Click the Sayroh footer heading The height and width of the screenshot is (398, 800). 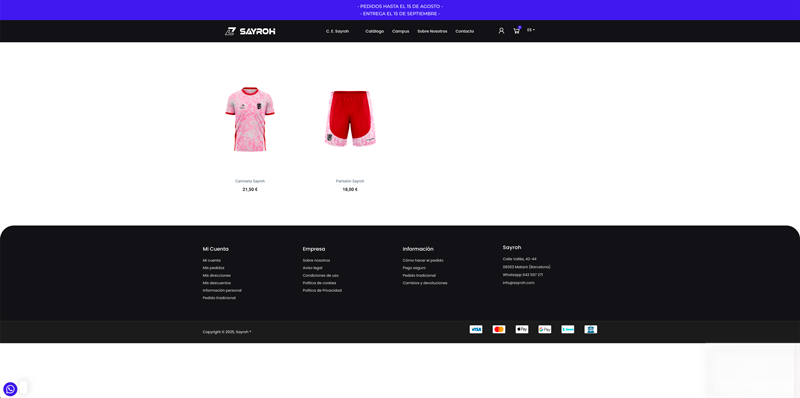pos(512,247)
